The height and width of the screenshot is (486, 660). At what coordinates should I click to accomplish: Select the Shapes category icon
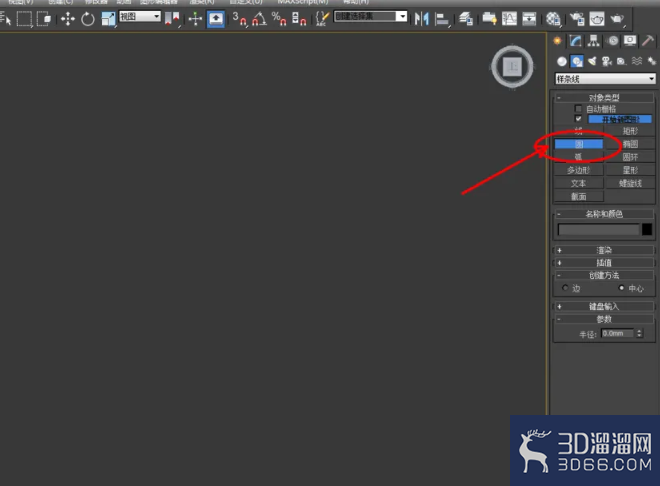[x=577, y=61]
